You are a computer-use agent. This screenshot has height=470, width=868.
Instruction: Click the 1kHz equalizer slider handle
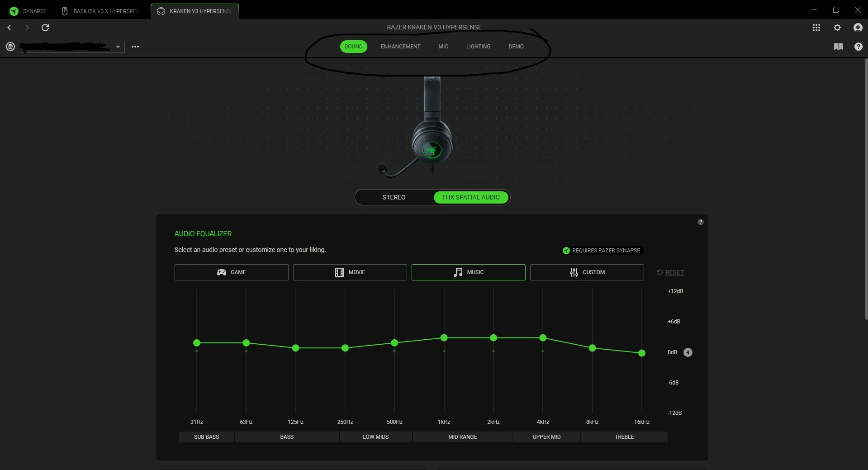pos(444,337)
